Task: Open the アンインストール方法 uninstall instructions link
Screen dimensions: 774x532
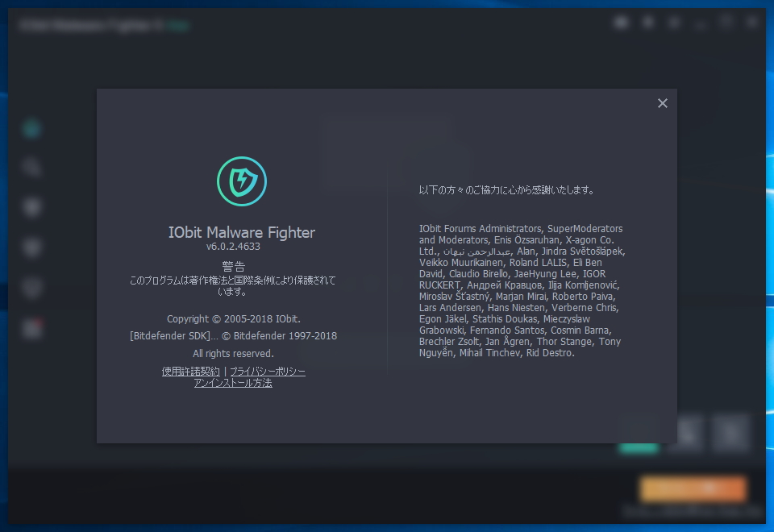Action: [x=232, y=383]
